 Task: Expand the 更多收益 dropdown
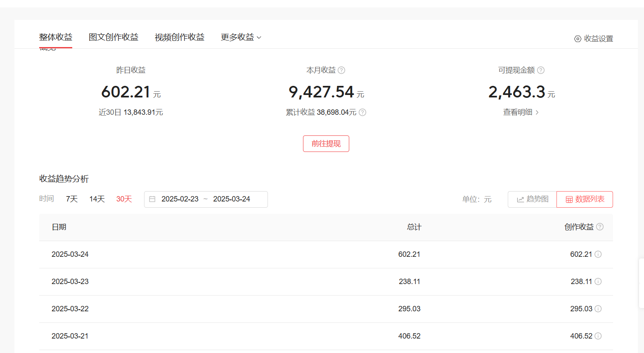pyautogui.click(x=241, y=37)
